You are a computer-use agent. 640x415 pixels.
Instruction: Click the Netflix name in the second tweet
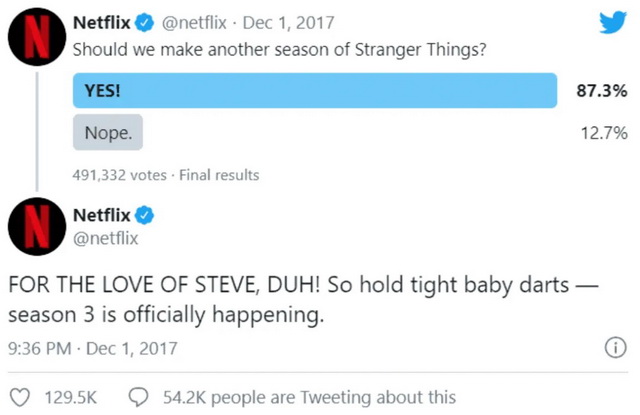pos(100,214)
